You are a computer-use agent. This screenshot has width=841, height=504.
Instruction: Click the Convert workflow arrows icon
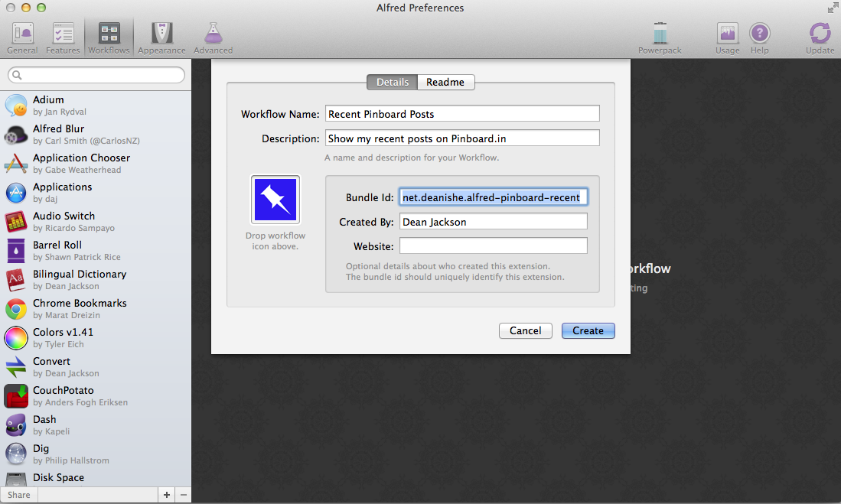point(16,367)
